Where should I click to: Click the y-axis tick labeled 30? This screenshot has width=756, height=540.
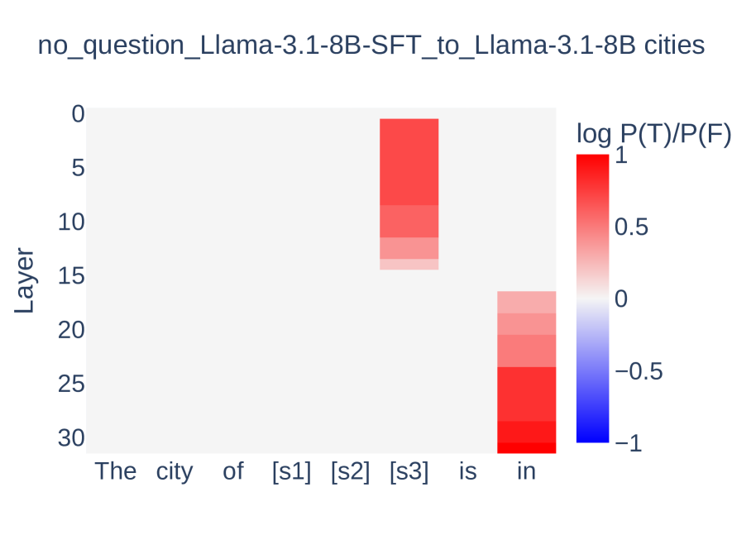pos(70,437)
